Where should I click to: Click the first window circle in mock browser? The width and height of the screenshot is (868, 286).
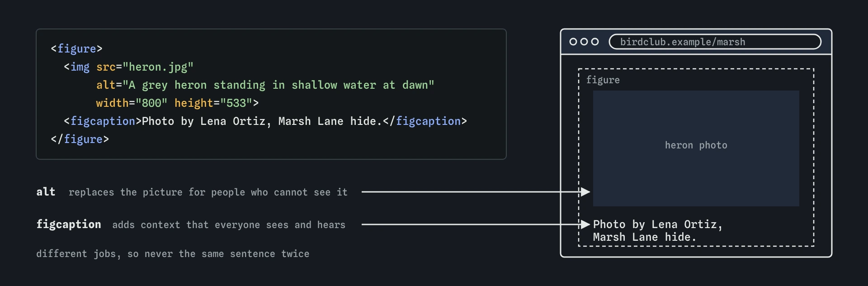tap(573, 42)
